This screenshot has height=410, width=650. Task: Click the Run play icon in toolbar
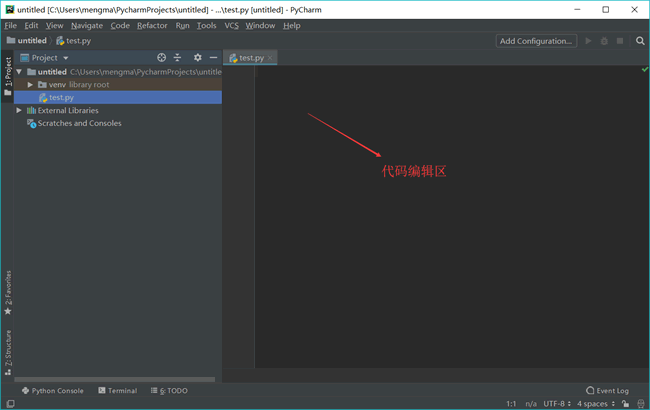(x=588, y=41)
